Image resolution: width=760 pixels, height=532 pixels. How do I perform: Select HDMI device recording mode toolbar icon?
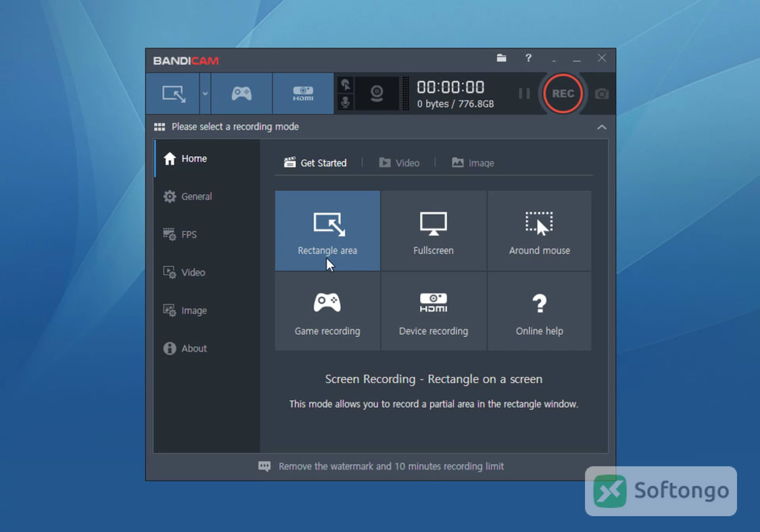point(303,94)
